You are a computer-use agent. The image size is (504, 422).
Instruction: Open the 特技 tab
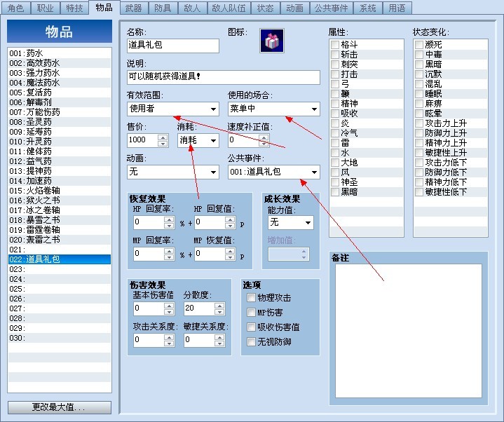coord(74,8)
